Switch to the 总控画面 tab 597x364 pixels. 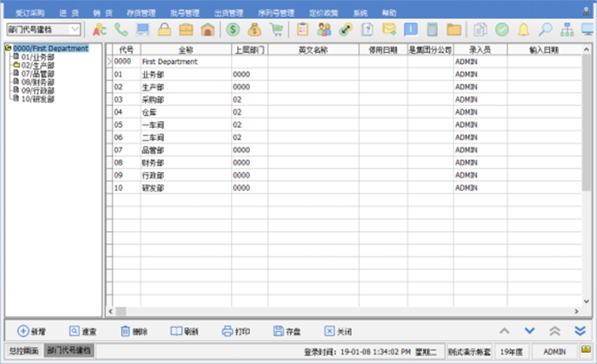point(23,350)
